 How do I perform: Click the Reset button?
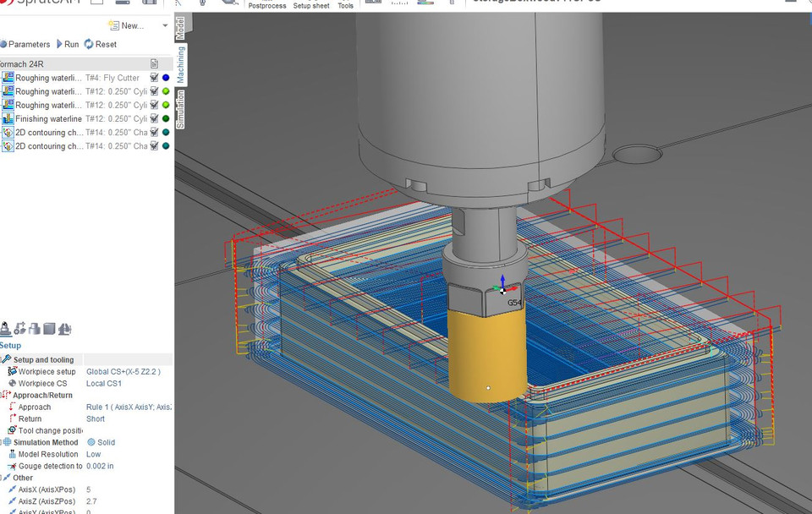pos(100,43)
